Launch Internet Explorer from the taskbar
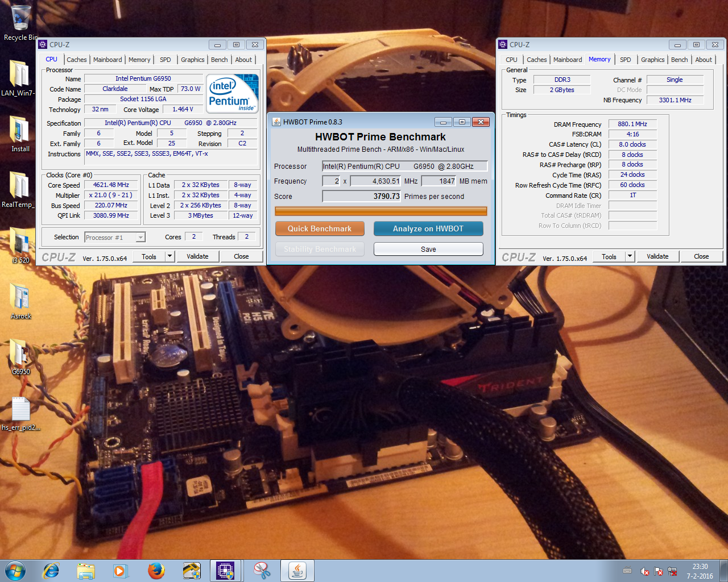728x582 pixels. click(51, 571)
